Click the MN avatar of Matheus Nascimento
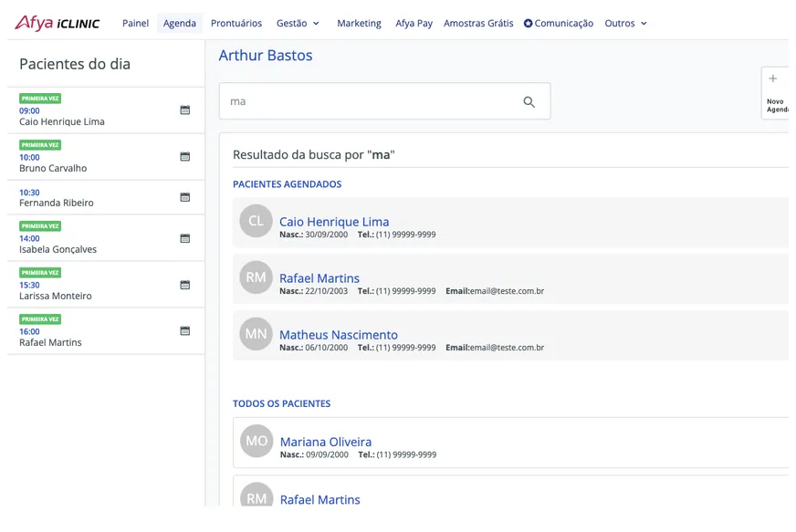This screenshot has height=532, width=796. pos(256,333)
